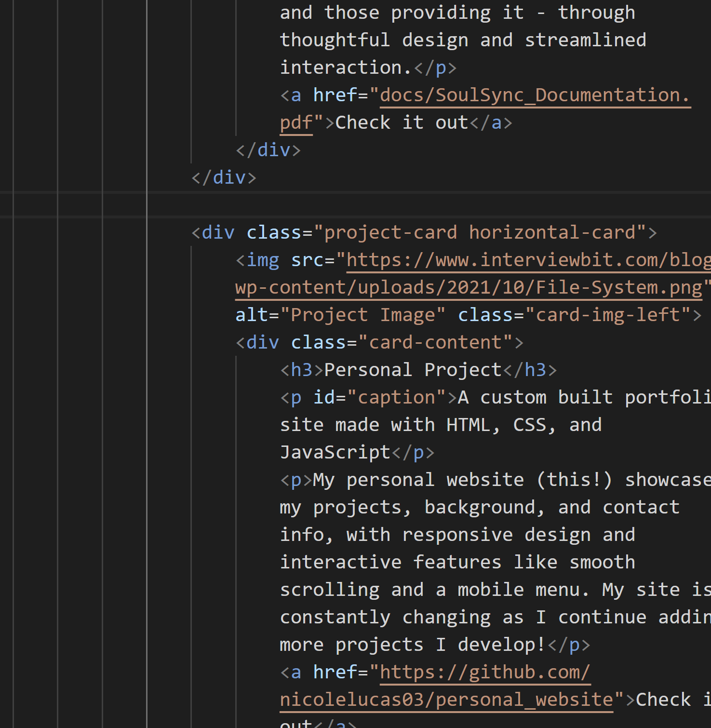Viewport: 711px width, 728px height.
Task: Click the indentation guide beside the card-content div
Action: pyautogui.click(x=236, y=482)
